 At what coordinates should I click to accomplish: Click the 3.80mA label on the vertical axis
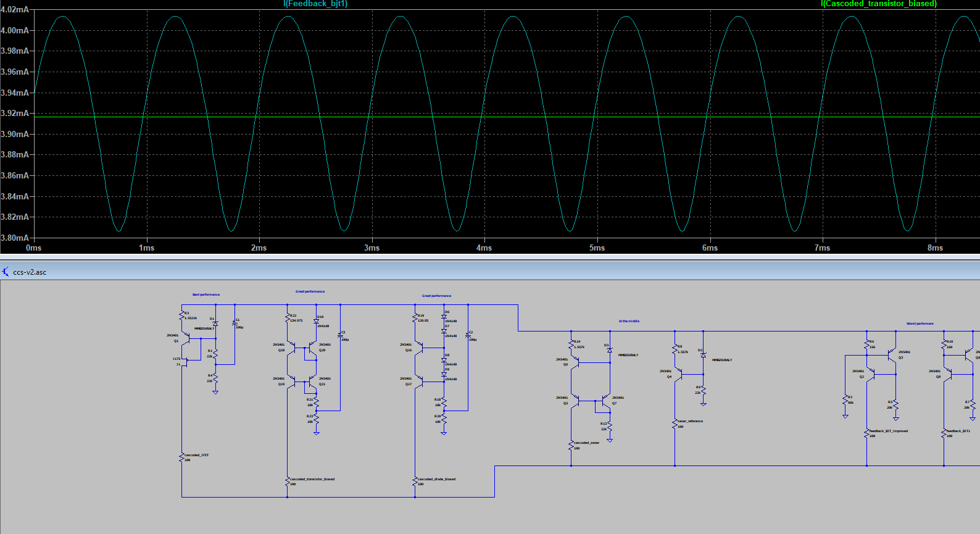(x=14, y=238)
